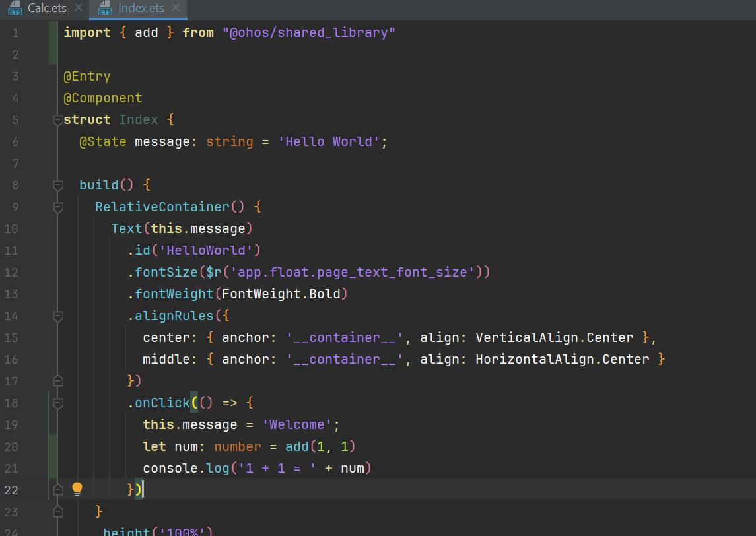Close the Calc.ets editor tab
This screenshot has width=756, height=536.
click(x=79, y=8)
